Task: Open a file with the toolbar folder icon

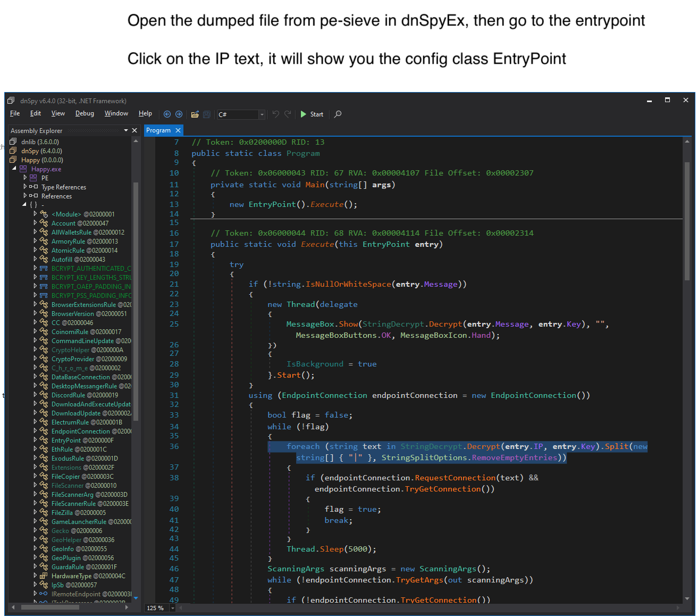Action: pyautogui.click(x=195, y=114)
